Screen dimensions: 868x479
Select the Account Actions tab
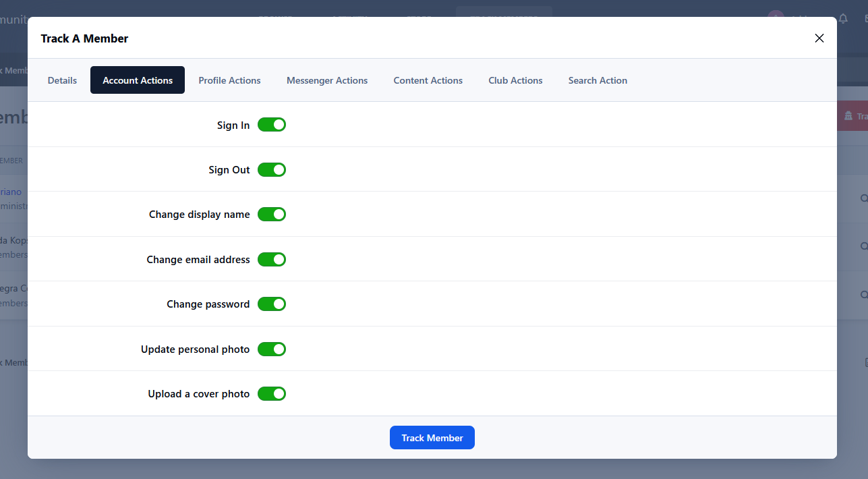(x=138, y=80)
